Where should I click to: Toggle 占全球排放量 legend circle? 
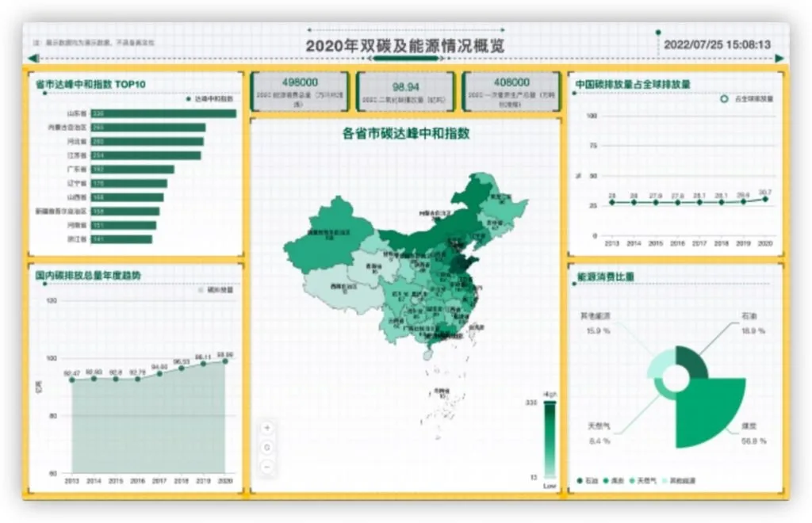coord(724,99)
